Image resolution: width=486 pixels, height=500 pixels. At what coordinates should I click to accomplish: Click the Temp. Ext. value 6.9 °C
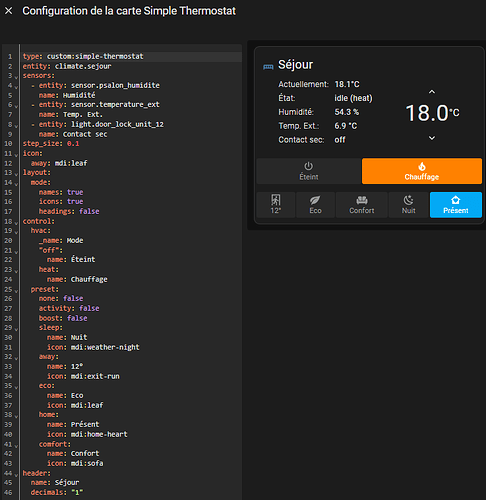click(x=346, y=126)
